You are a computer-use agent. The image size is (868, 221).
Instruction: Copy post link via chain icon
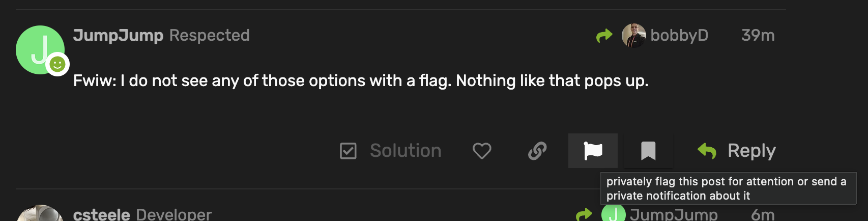click(537, 151)
